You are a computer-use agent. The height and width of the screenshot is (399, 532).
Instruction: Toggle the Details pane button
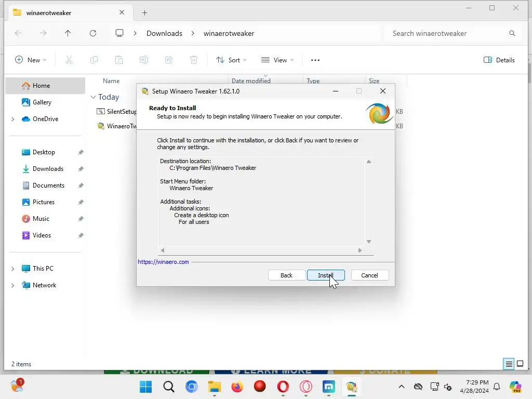[x=499, y=60]
